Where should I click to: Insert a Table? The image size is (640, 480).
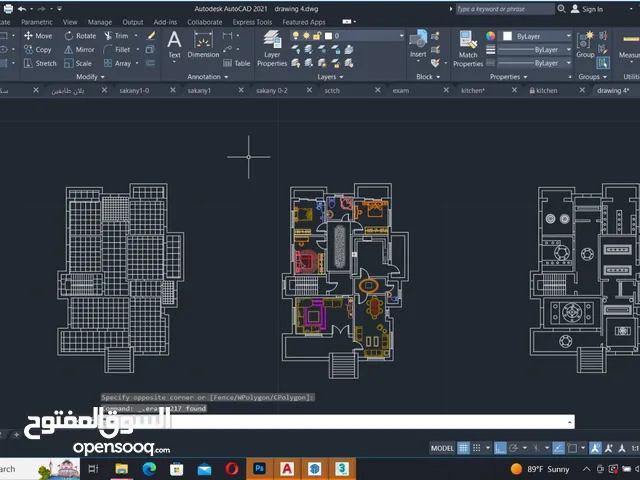[237, 63]
